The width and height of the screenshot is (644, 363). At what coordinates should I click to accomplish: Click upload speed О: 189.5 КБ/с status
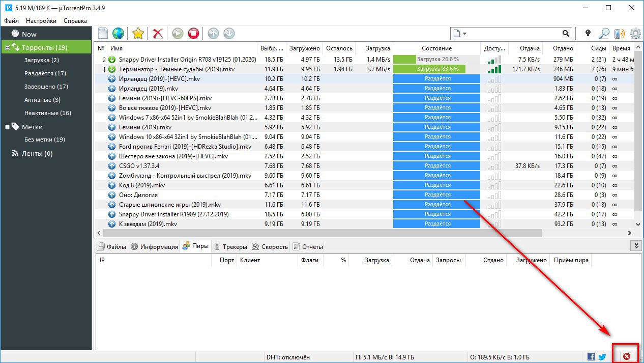(x=500, y=357)
